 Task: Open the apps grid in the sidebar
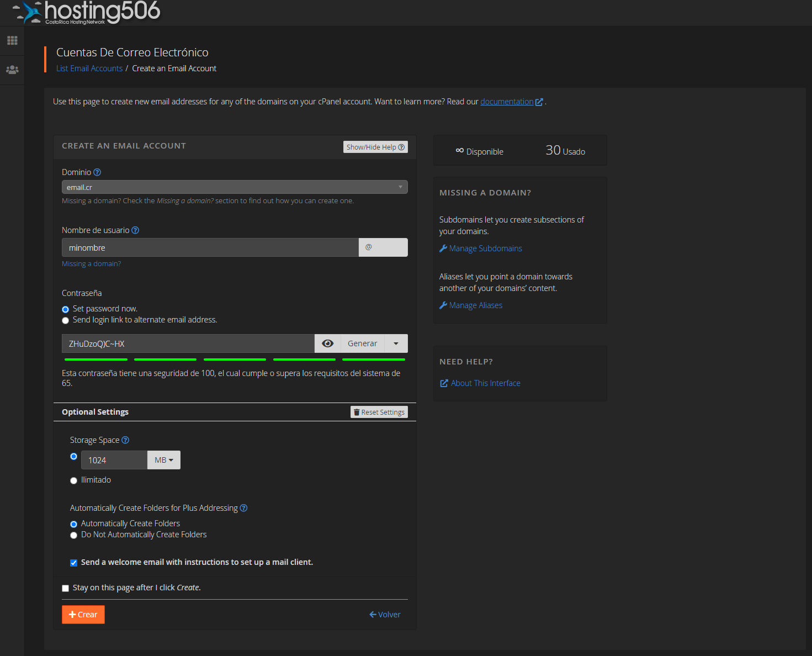pyautogui.click(x=12, y=40)
